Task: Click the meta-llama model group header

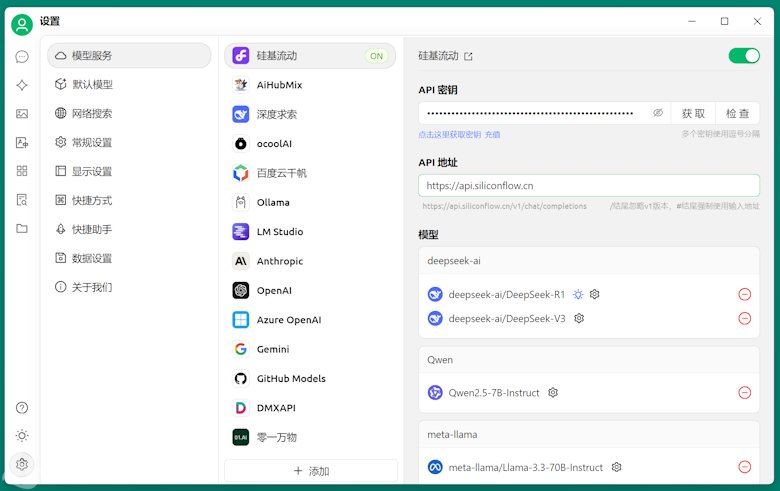Action: click(589, 434)
